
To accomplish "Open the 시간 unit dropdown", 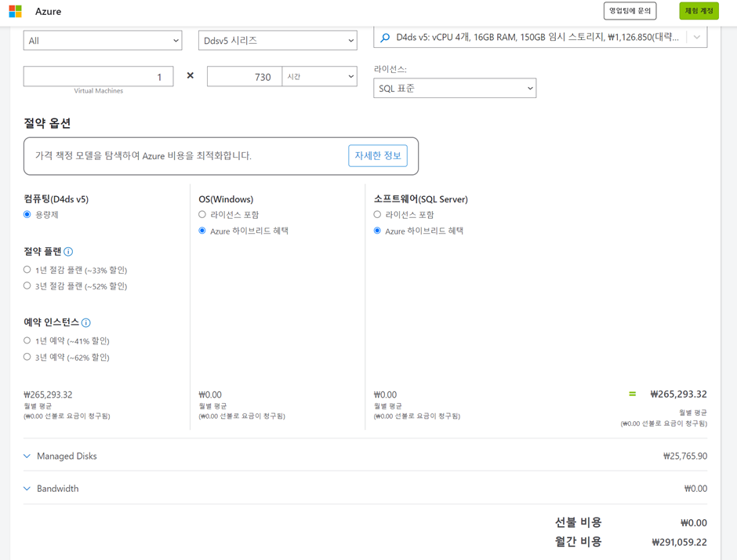I will coord(320,76).
